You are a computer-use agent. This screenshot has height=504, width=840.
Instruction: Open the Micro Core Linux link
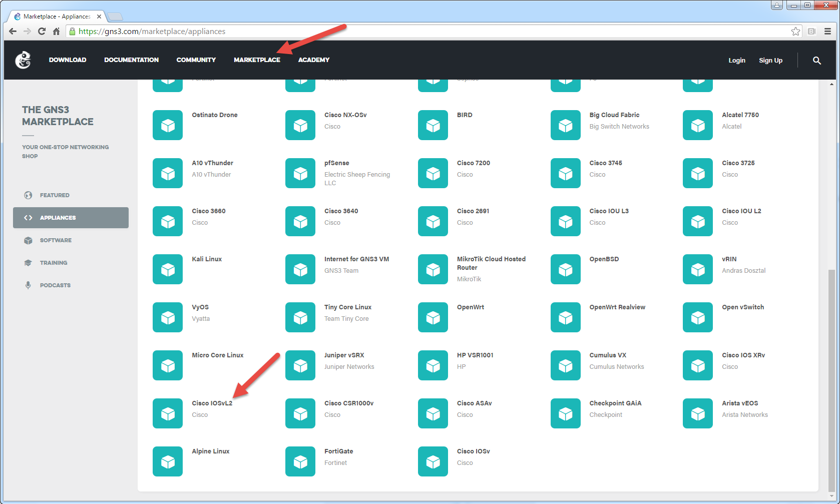218,355
